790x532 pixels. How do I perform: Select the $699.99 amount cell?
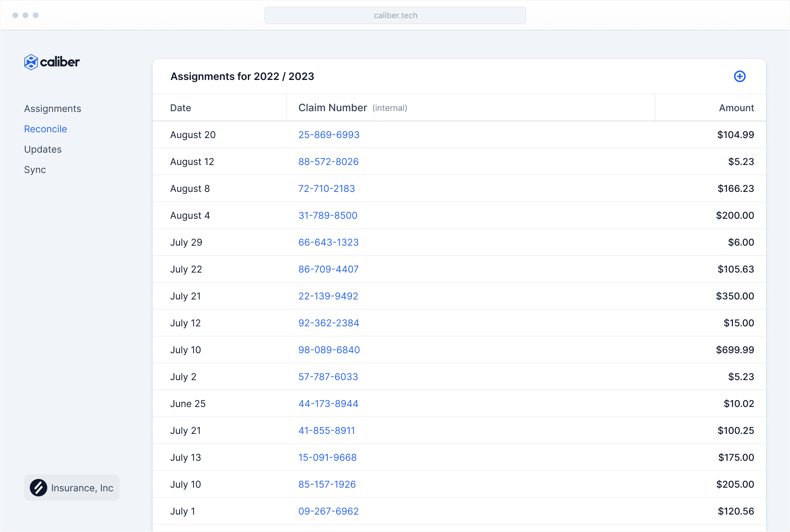click(735, 350)
